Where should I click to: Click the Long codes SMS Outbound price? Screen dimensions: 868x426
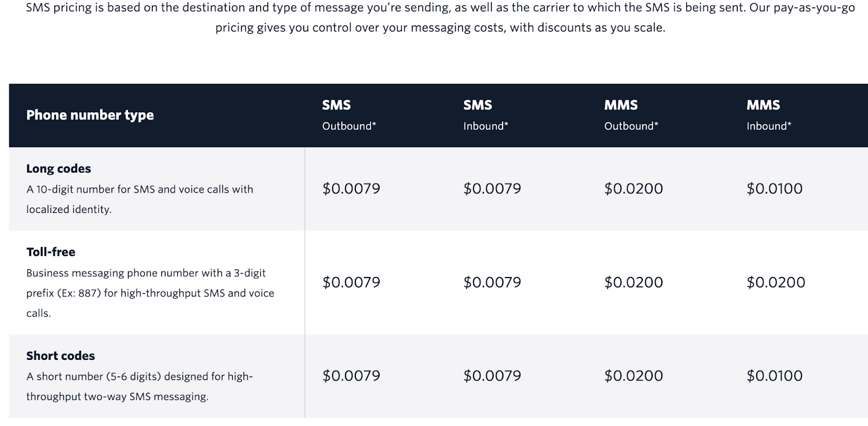coord(351,189)
